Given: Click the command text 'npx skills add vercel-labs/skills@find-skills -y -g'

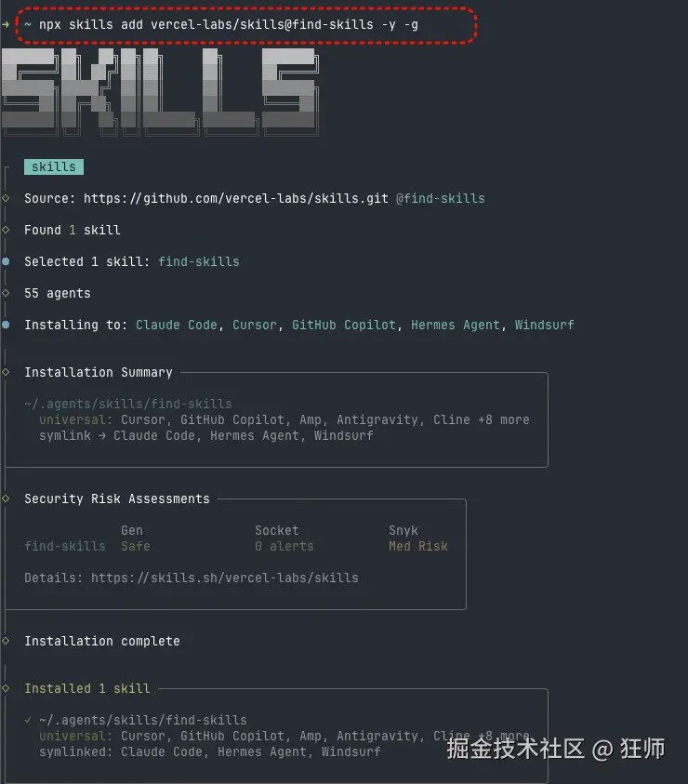Looking at the screenshot, I should [x=229, y=24].
